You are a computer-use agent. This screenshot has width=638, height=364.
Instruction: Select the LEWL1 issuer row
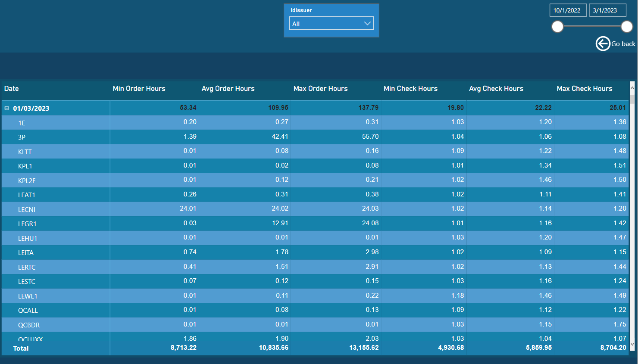[x=315, y=296]
